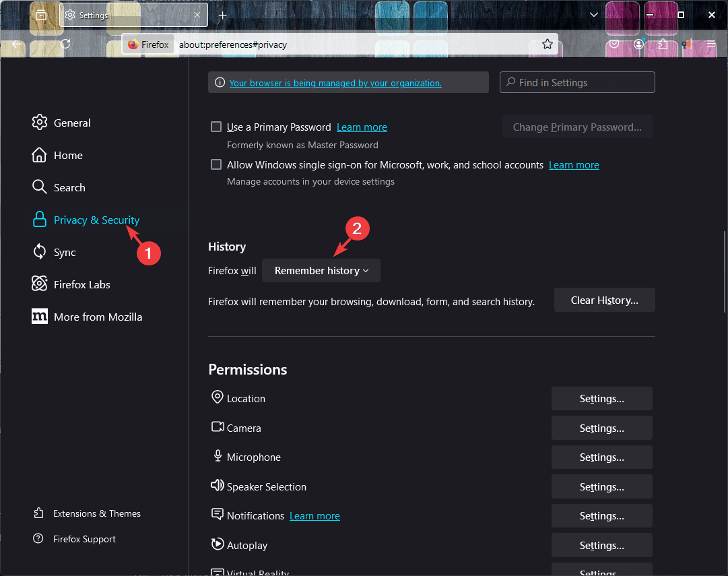Open the Firefox account icon
This screenshot has width=728, height=576.
coord(639,44)
